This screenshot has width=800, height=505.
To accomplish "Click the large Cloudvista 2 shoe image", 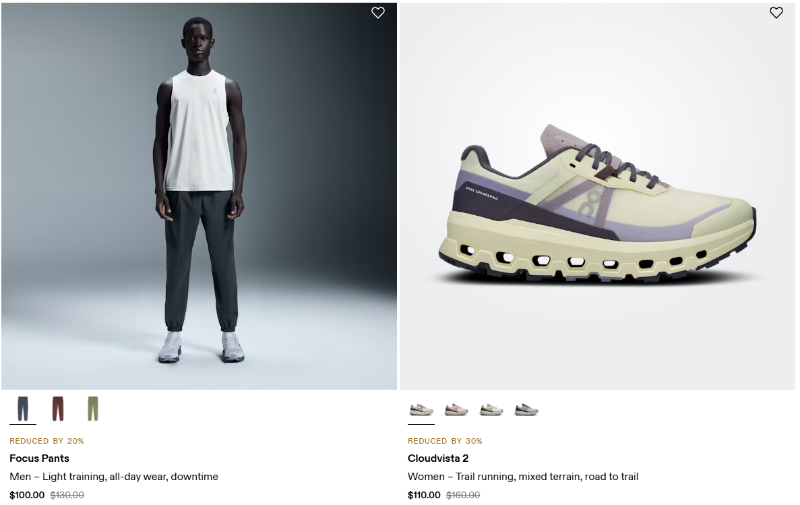I will pyautogui.click(x=597, y=196).
